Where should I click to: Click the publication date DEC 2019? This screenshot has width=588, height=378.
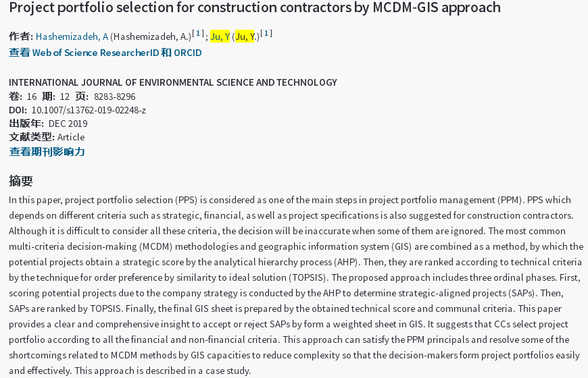point(68,124)
